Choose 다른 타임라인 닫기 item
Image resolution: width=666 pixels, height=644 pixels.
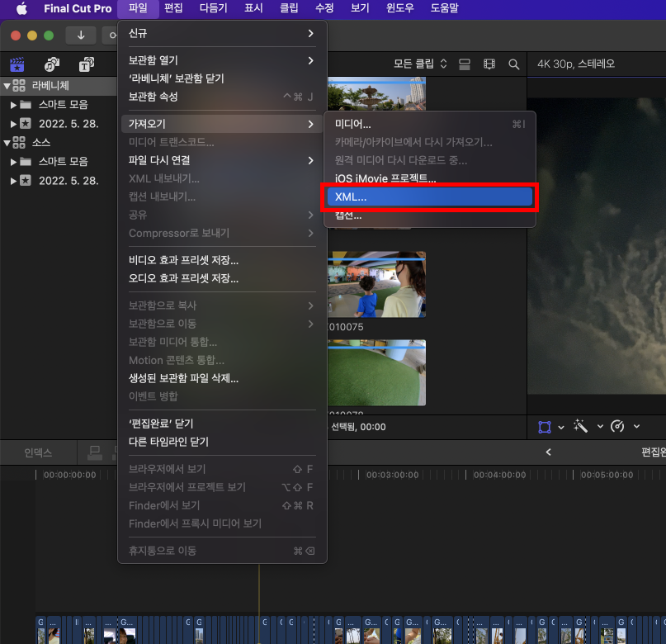click(222, 442)
